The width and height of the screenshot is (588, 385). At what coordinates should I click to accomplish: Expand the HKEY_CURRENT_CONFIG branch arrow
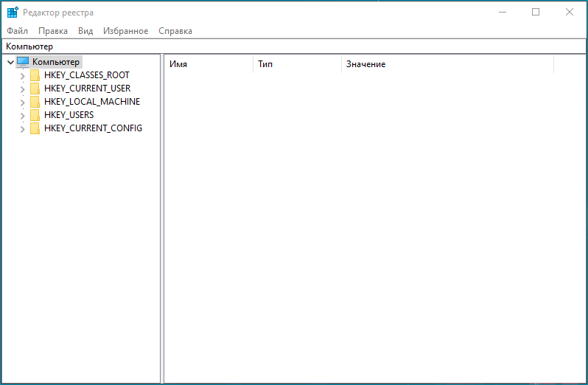point(22,129)
